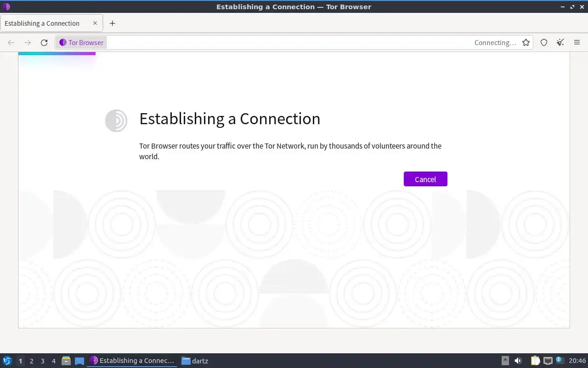The image size is (588, 368).
Task: Switch to workspace 3
Action: tap(42, 361)
